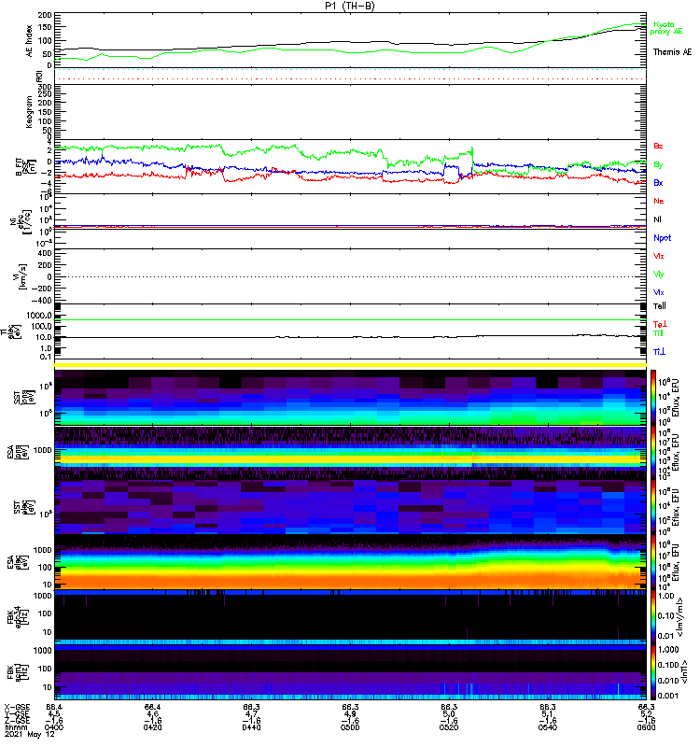Screen dimensions: 700x747
Task: Click the "ESA ions [eV]" axis label
Action: (x=17, y=452)
